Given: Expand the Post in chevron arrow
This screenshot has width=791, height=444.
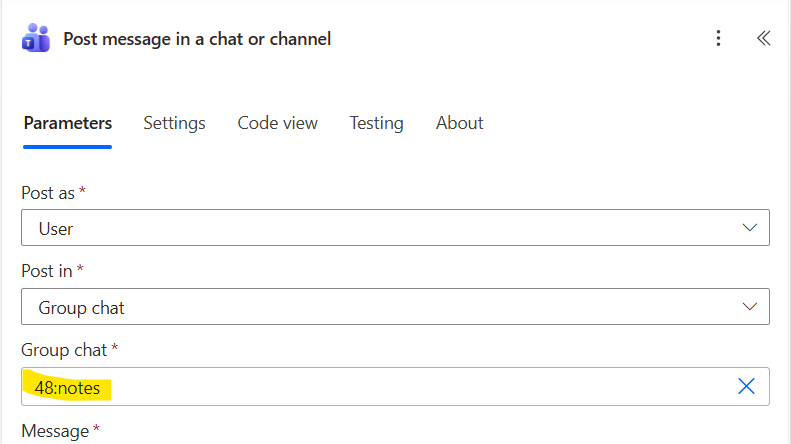Looking at the screenshot, I should click(750, 307).
